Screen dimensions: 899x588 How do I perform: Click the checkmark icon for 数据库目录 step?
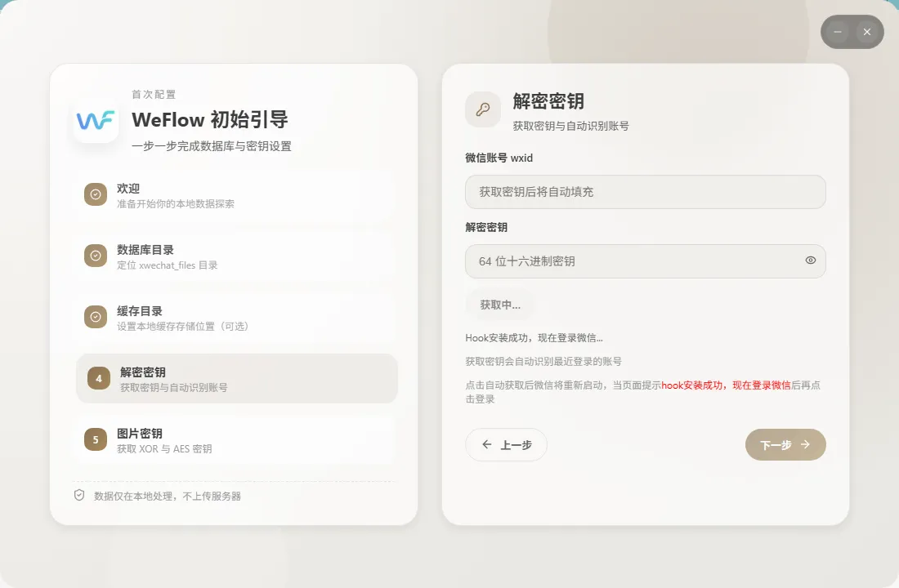pos(96,256)
